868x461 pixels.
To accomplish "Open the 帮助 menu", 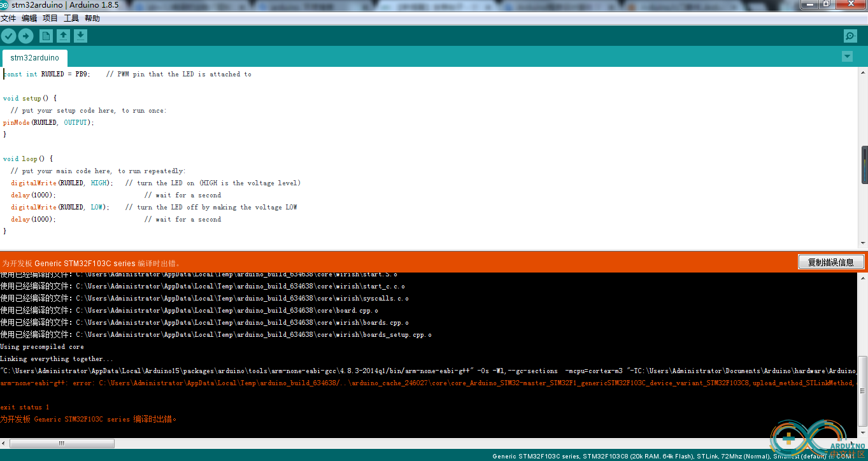I will tap(92, 18).
